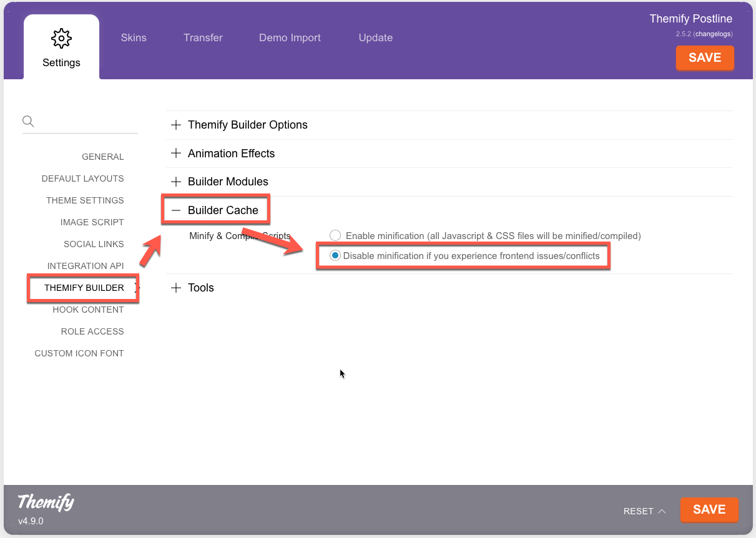Click the bottom SAVE button
756x538 pixels.
pos(709,509)
